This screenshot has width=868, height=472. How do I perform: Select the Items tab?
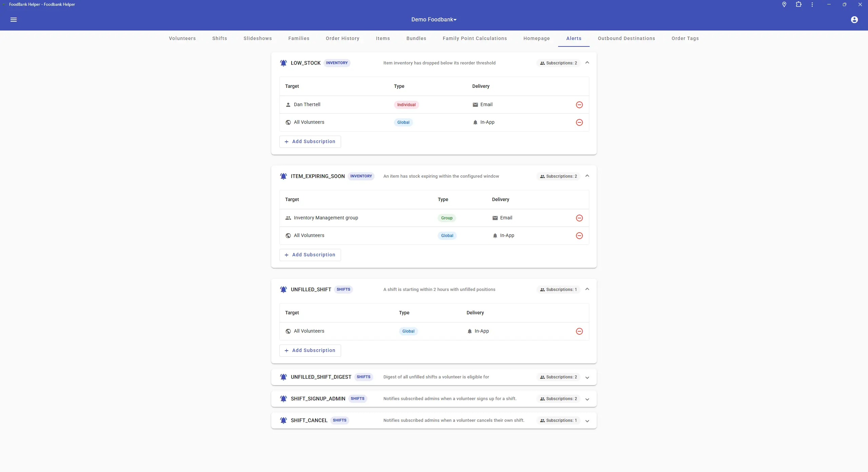point(382,38)
